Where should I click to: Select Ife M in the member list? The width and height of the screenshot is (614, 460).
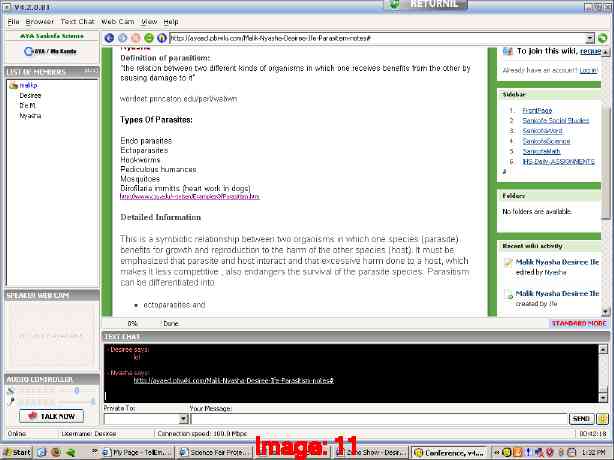(x=27, y=106)
